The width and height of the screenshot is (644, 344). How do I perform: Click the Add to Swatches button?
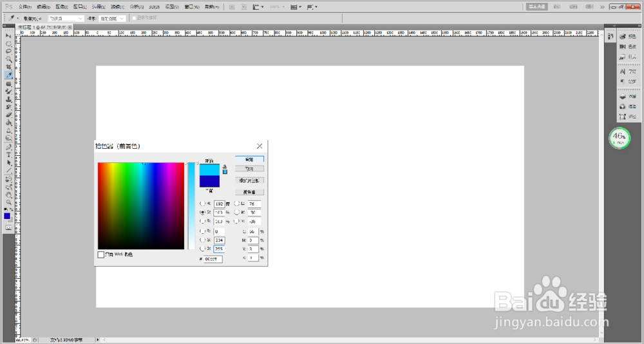click(249, 180)
